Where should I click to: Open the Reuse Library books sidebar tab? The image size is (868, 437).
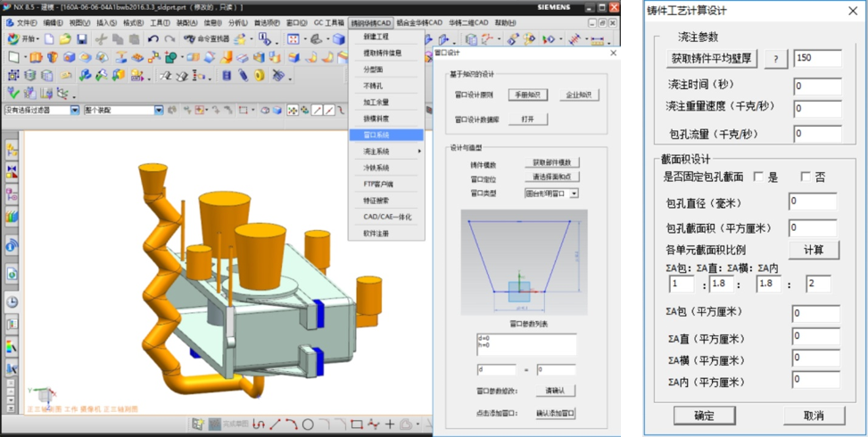click(12, 216)
